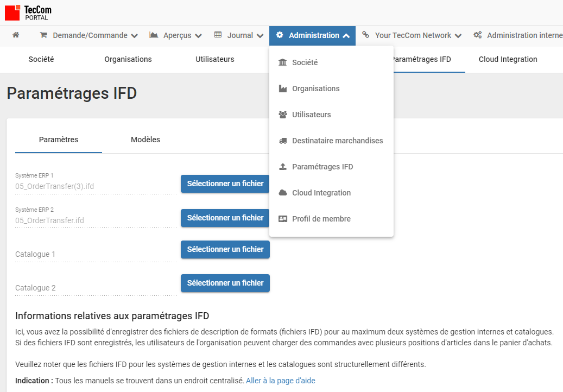Open the Administration interne menu
Image resolution: width=563 pixels, height=392 pixels.
[x=518, y=35]
